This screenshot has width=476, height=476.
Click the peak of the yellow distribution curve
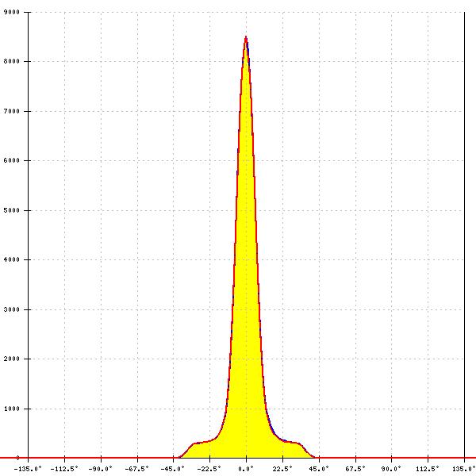(246, 37)
